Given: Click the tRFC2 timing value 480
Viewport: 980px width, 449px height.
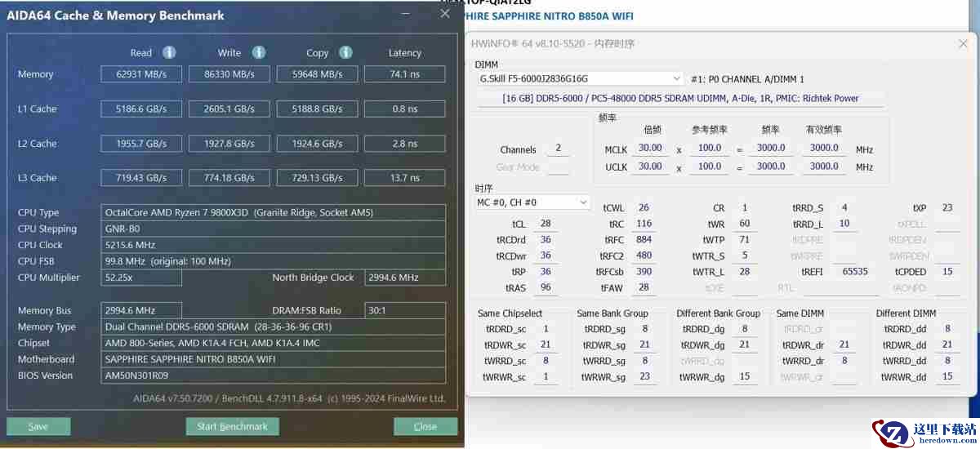Looking at the screenshot, I should (644, 256).
